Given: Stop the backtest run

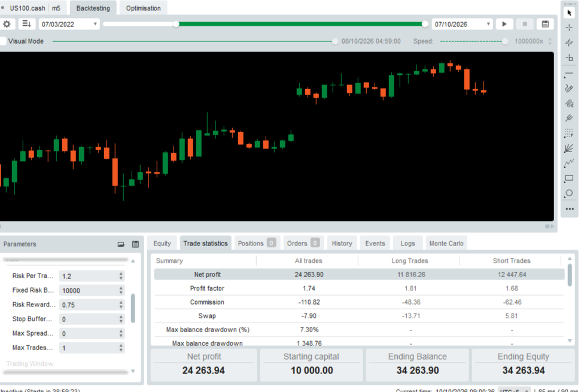Looking at the screenshot, I should (x=525, y=24).
